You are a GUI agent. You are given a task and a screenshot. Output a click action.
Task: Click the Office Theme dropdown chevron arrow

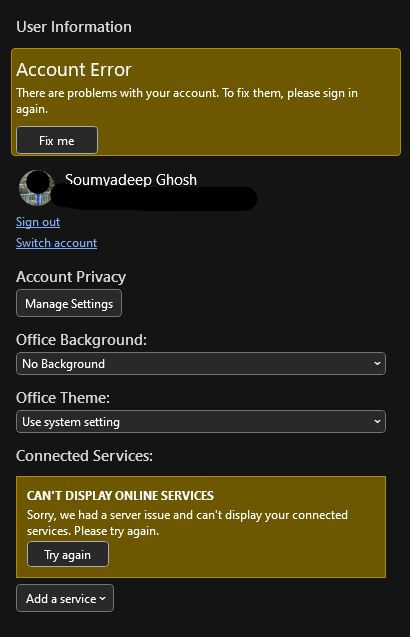click(x=377, y=422)
